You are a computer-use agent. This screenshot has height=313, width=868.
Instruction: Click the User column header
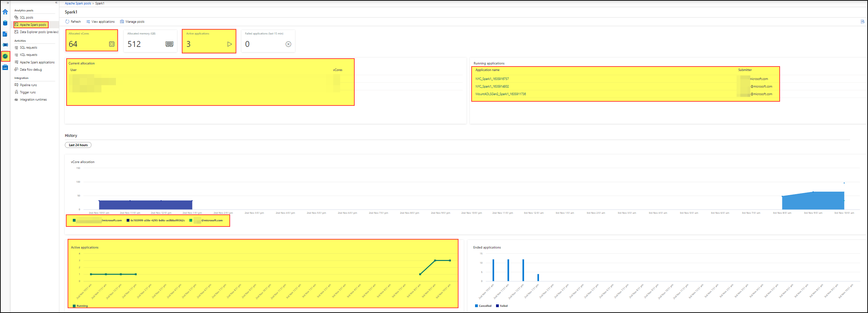click(x=73, y=70)
